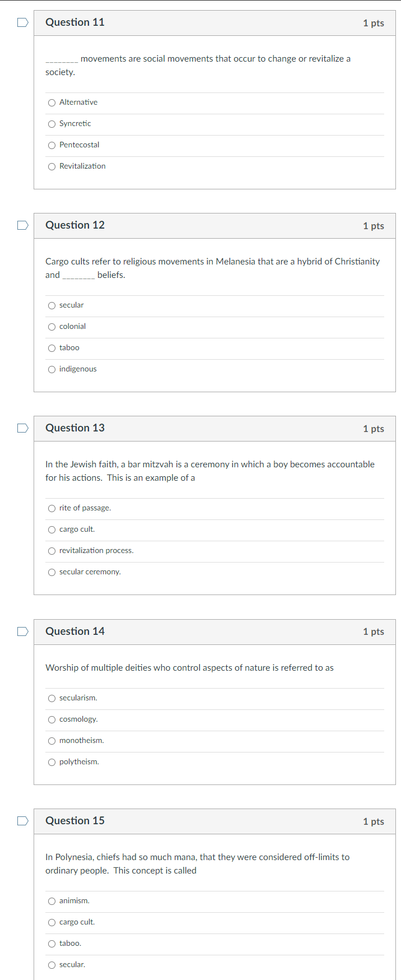Select "indigenous" in Question 12

[x=52, y=369]
